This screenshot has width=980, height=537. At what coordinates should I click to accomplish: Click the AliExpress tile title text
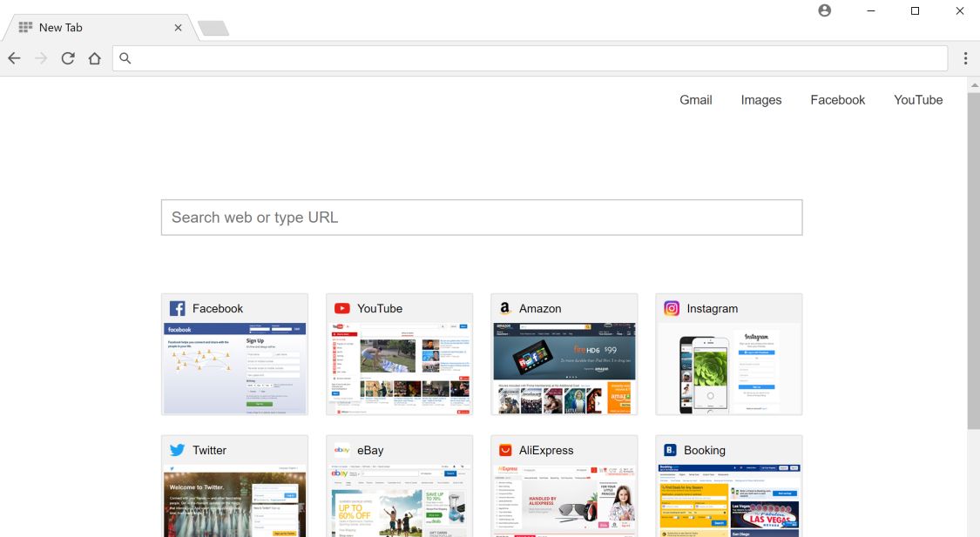[x=546, y=450]
